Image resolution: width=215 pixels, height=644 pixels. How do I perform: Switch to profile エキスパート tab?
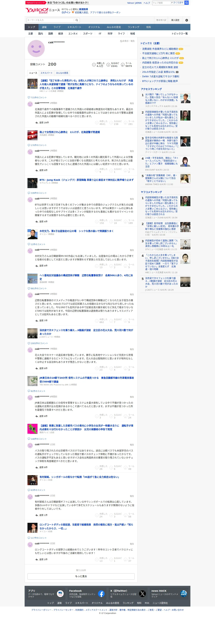(47, 73)
